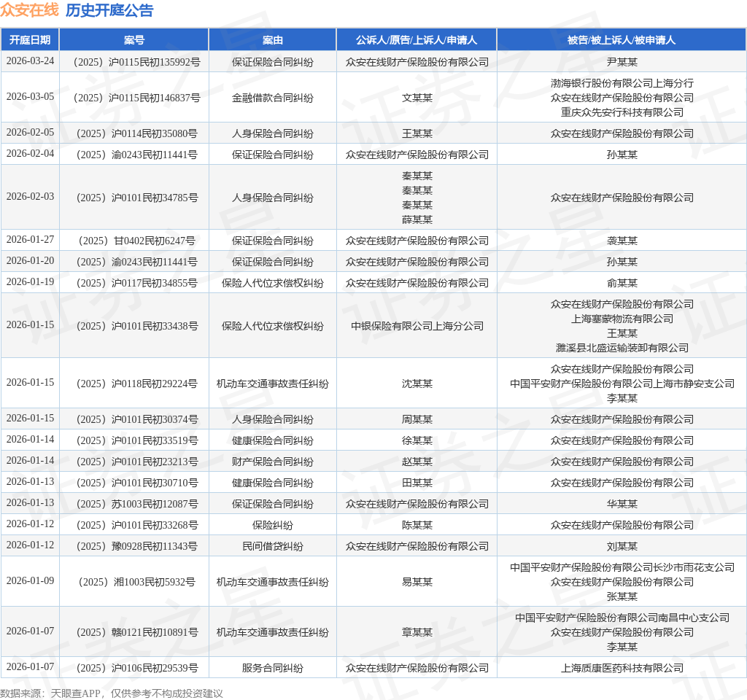Click case number 沪0101民初33519号
The image size is (747, 700).
click(155, 440)
